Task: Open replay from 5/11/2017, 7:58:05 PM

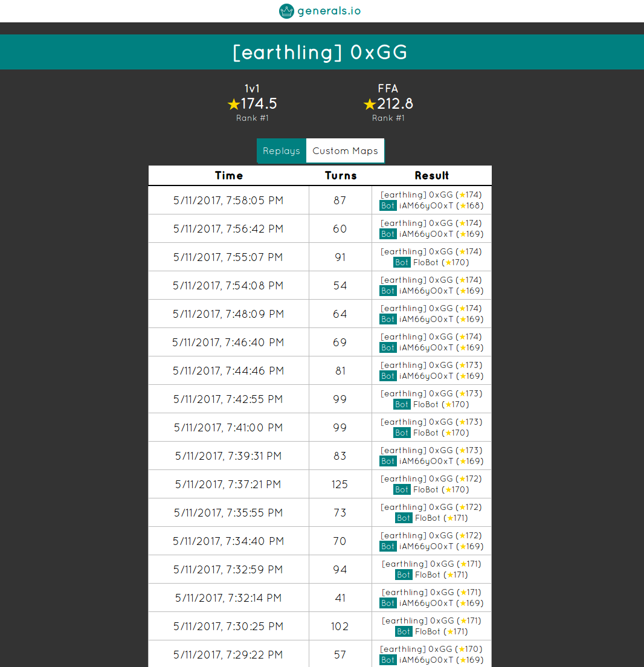Action: [228, 200]
